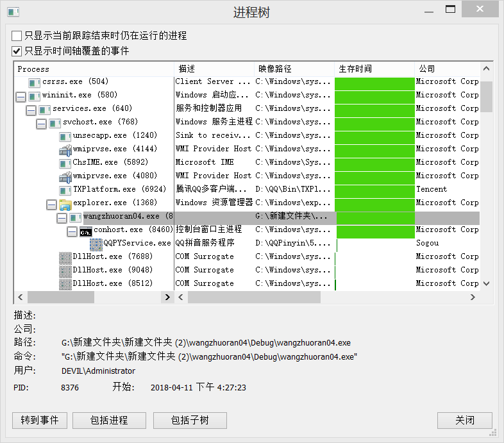Image resolution: width=504 pixels, height=443 pixels.
Task: Click the start time 2018-04-11 下午 4:27:23
Action: (198, 387)
